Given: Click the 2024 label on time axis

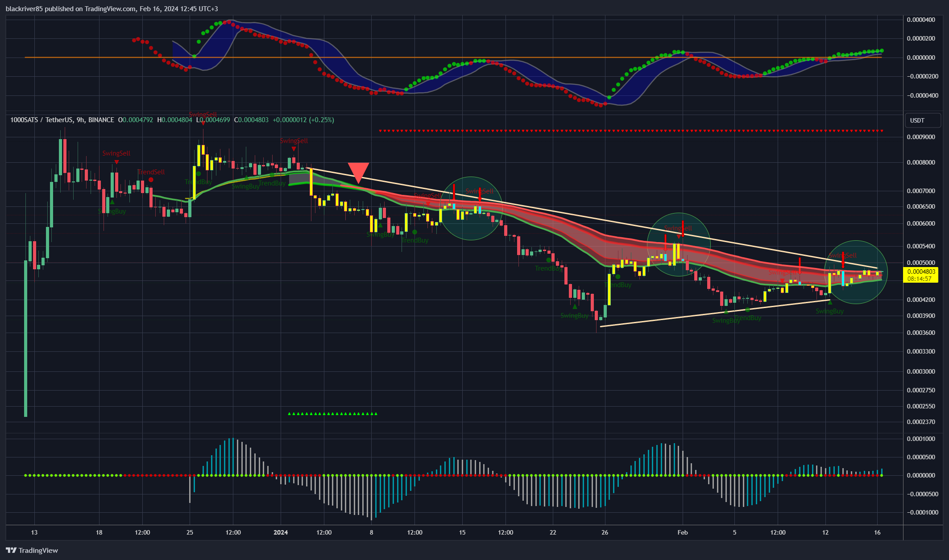Looking at the screenshot, I should (x=281, y=532).
